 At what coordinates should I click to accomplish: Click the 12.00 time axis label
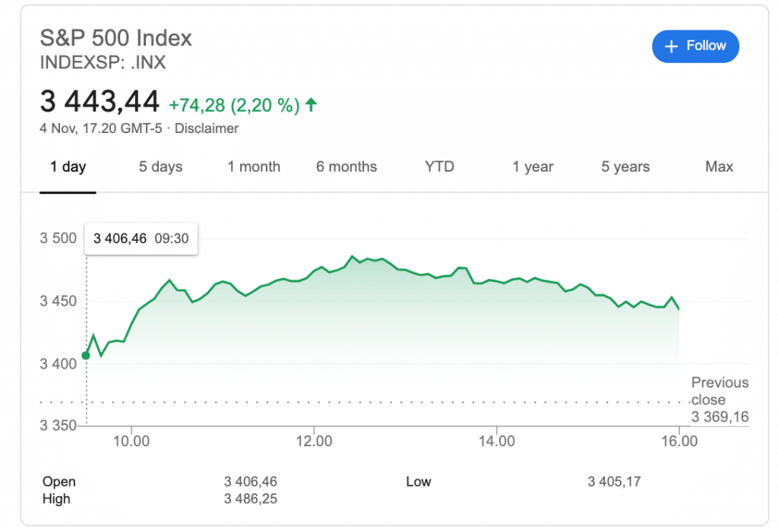point(314,442)
